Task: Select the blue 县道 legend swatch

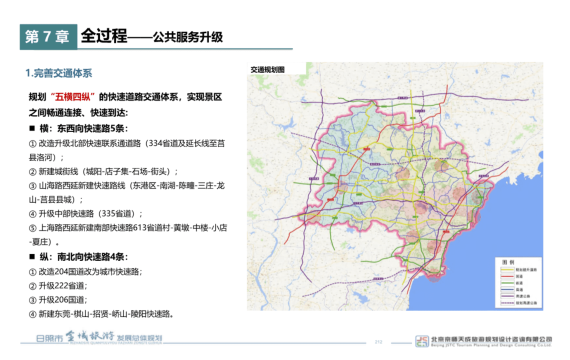Action: coord(507,289)
